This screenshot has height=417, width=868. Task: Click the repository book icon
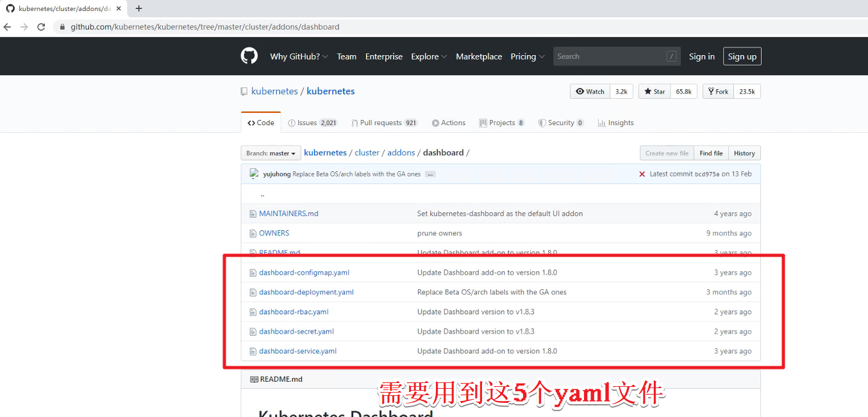click(x=244, y=92)
